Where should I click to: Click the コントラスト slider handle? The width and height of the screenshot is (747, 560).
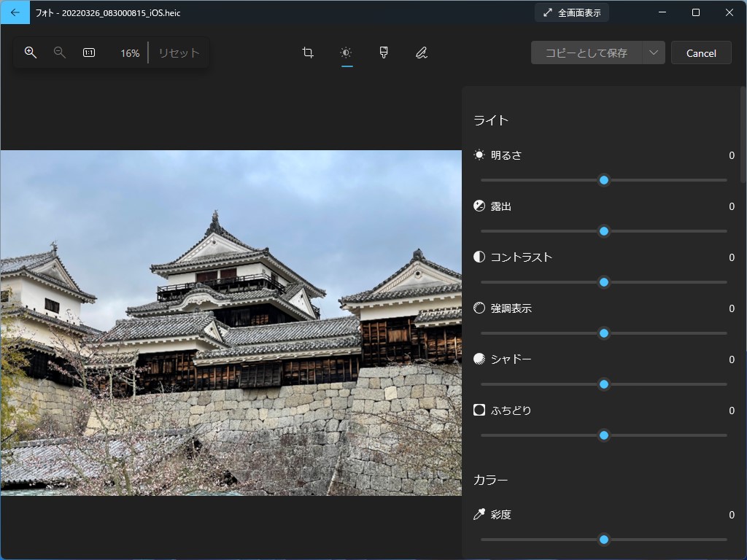604,282
